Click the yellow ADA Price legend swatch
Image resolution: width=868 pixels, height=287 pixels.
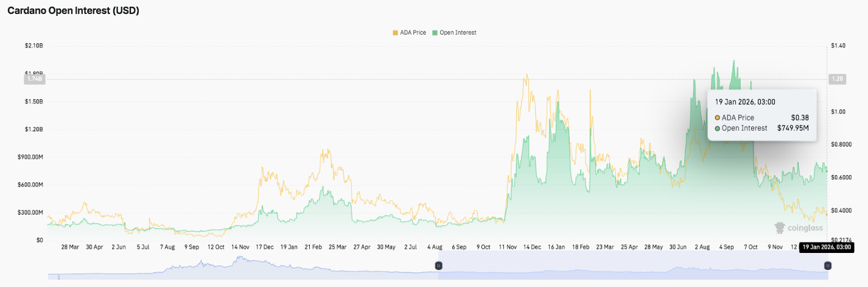point(395,32)
